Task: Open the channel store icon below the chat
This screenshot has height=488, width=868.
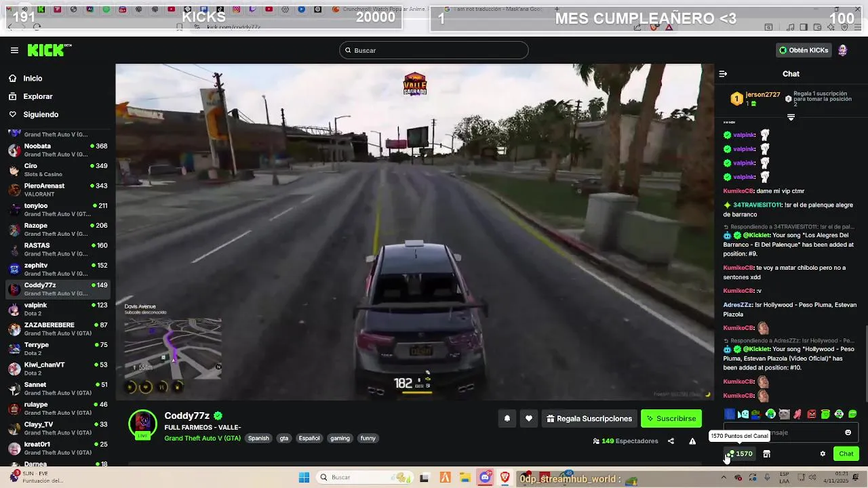Action: pyautogui.click(x=766, y=454)
